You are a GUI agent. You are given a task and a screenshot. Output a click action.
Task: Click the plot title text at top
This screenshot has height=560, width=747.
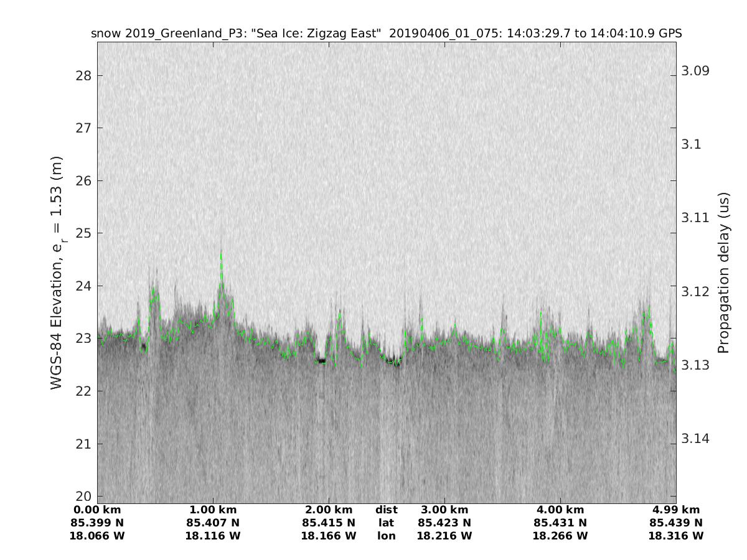[x=386, y=34]
